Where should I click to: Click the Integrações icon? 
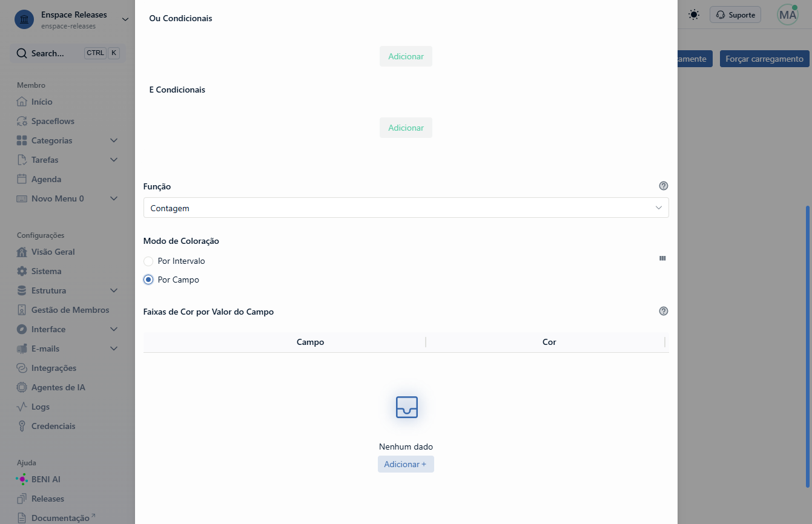tap(22, 368)
